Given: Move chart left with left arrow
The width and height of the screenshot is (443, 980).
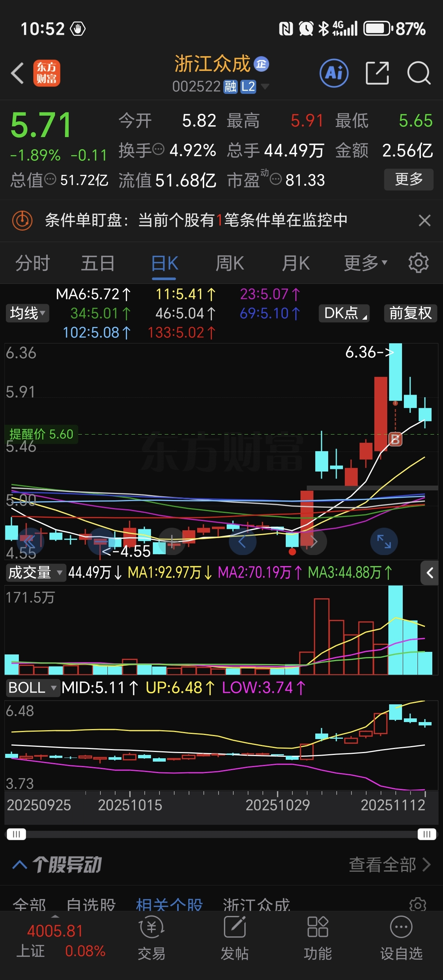Looking at the screenshot, I should (243, 541).
